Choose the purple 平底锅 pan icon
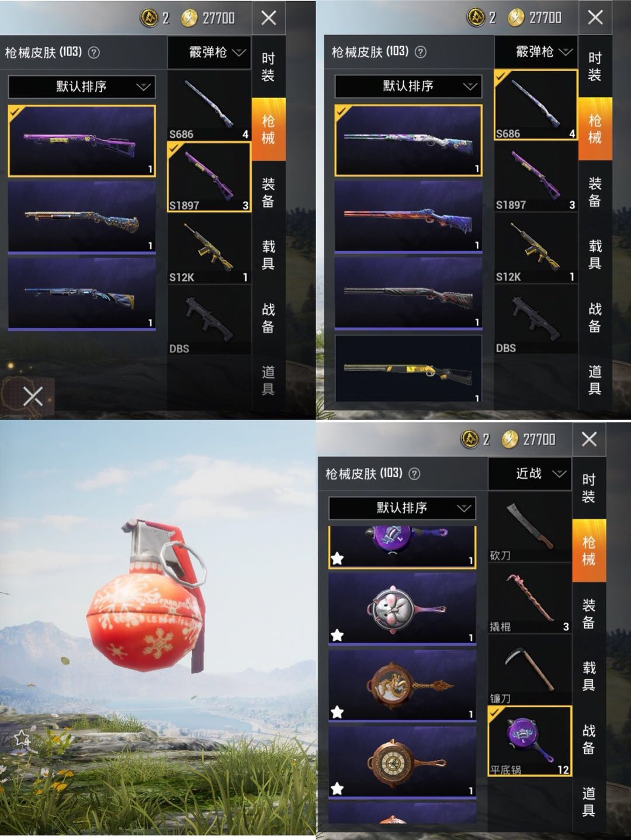 (529, 741)
